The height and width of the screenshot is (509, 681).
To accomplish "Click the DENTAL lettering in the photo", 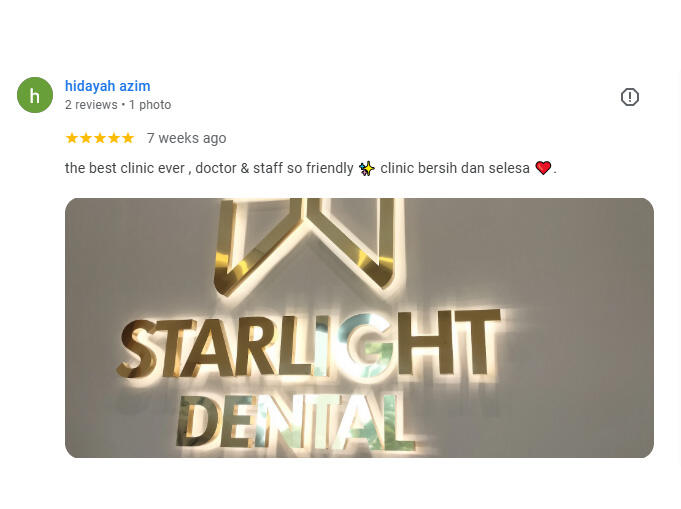I will 295,422.
